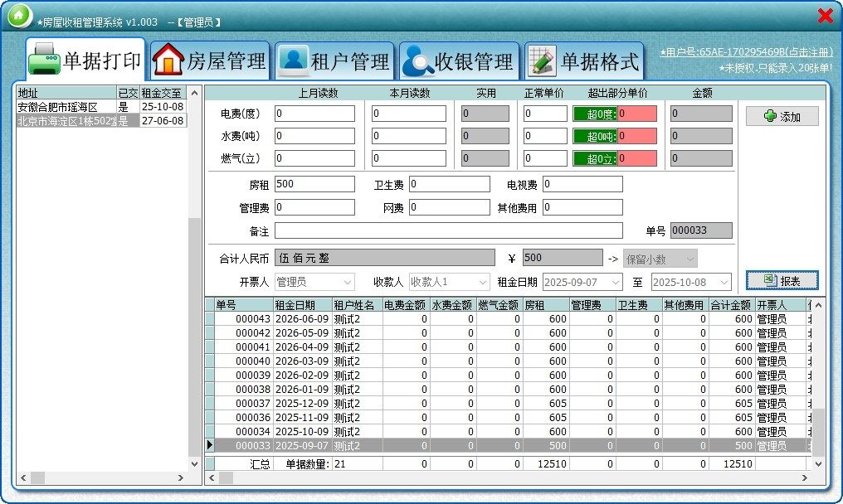This screenshot has width=843, height=504.
Task: Open the 收银管理 tab
Action: tap(459, 61)
